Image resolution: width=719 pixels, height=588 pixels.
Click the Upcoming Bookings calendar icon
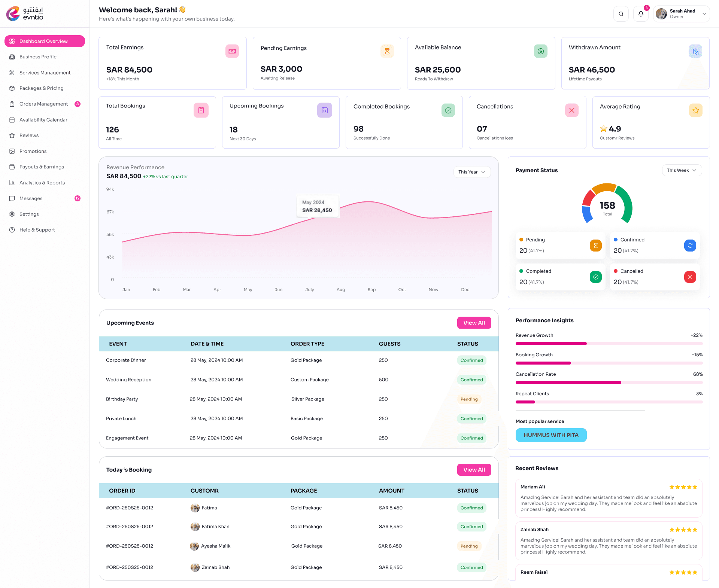point(325,110)
